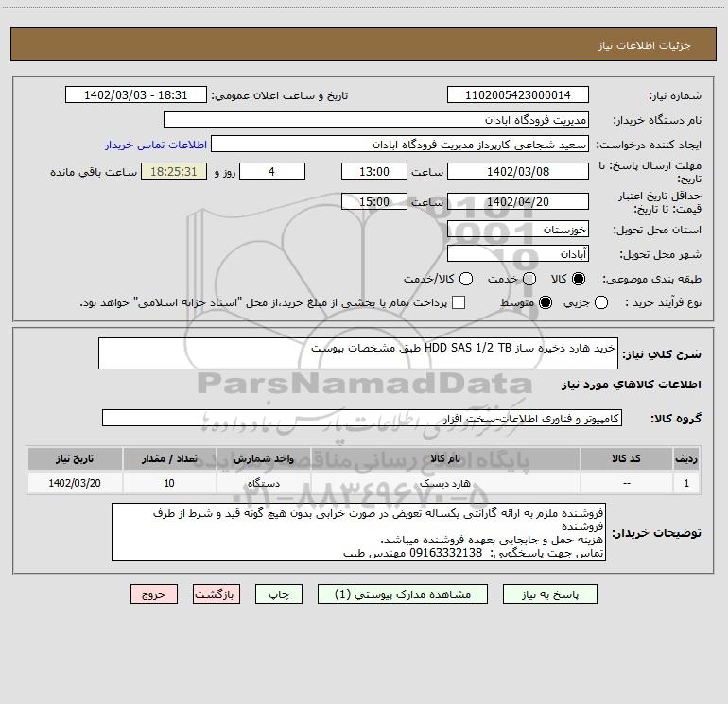Click the دستگاه unit cell
This screenshot has width=728, height=704.
tap(263, 484)
